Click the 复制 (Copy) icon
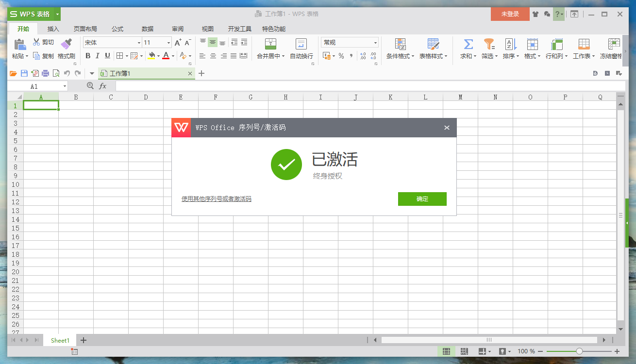636x364 pixels. tap(36, 56)
